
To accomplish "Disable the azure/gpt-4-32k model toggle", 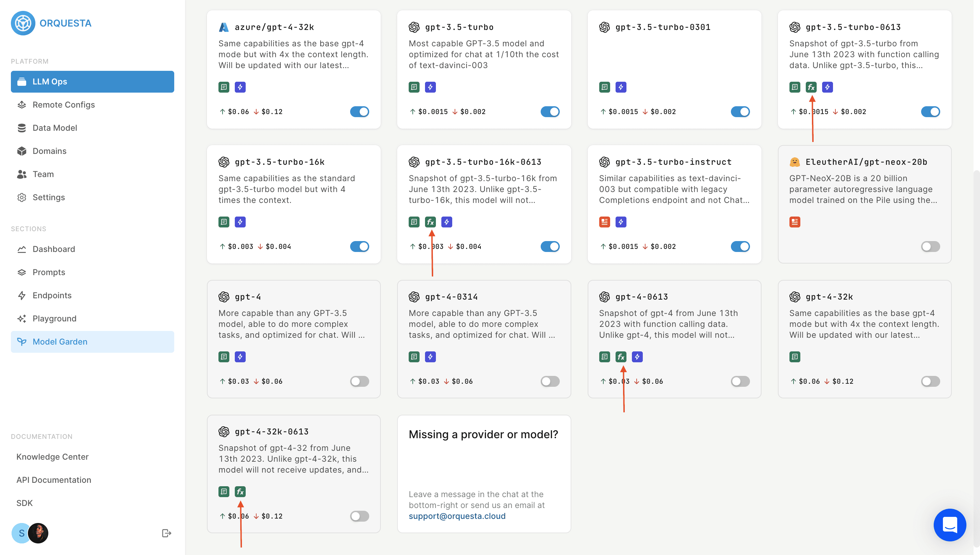I will pos(360,112).
